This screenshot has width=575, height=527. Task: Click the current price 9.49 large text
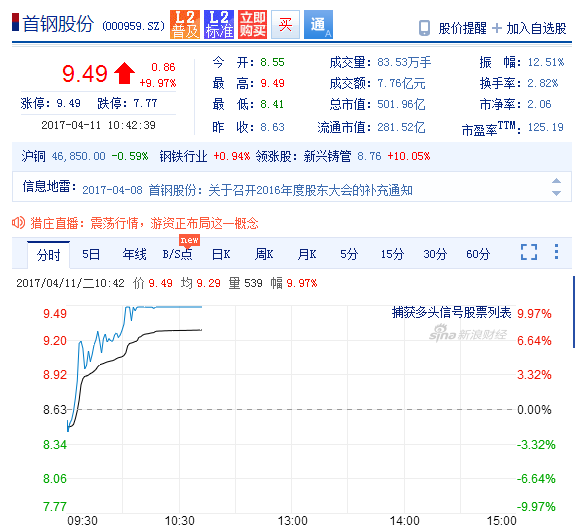[85, 74]
